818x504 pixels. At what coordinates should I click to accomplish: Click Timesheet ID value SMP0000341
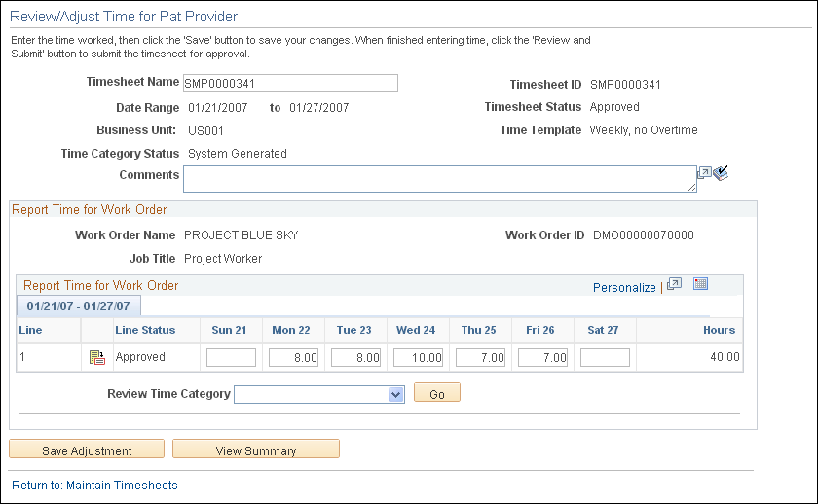click(x=625, y=85)
